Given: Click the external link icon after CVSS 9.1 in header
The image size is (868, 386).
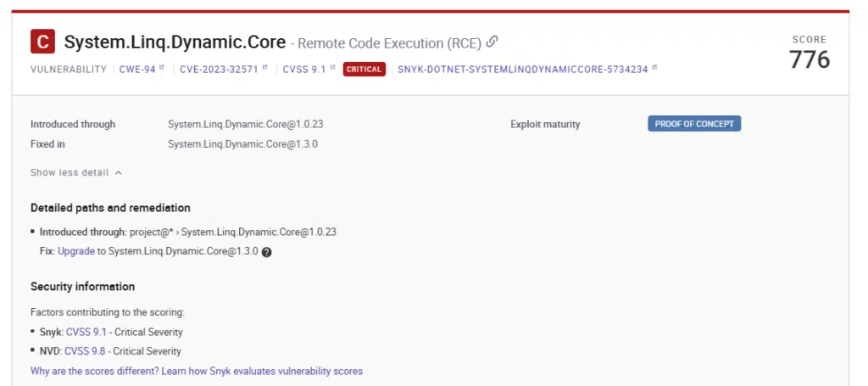Looking at the screenshot, I should 333,68.
